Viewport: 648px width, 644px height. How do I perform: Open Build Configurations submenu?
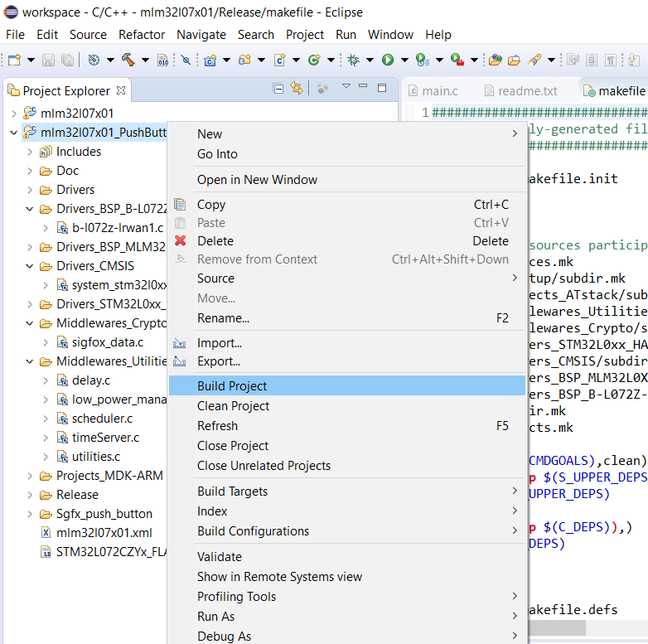pyautogui.click(x=347, y=530)
